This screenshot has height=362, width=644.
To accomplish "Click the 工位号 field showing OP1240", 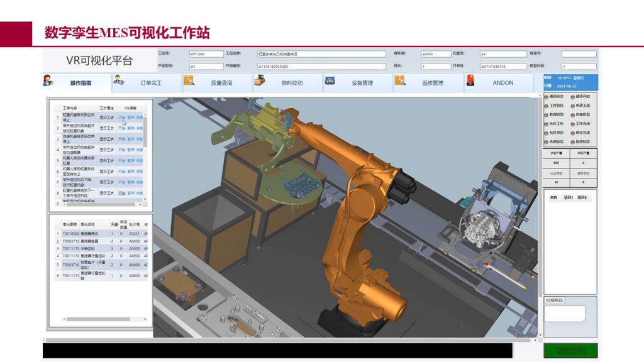I will pyautogui.click(x=206, y=54).
